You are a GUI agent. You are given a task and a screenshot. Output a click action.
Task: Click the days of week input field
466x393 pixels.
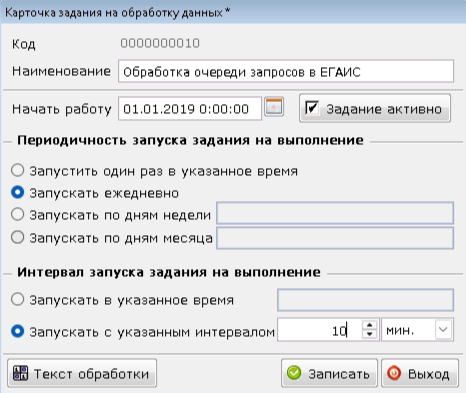point(335,213)
